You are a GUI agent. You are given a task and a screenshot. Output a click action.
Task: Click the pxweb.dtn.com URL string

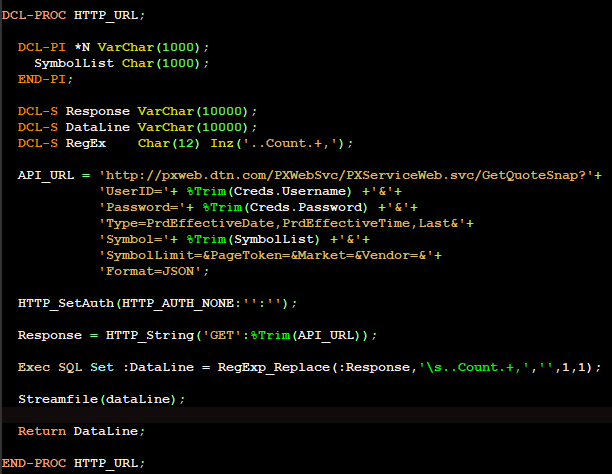coord(346,175)
